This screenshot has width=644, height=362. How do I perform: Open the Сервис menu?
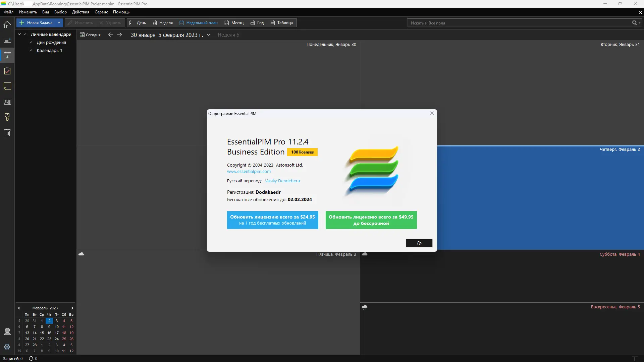(x=101, y=12)
